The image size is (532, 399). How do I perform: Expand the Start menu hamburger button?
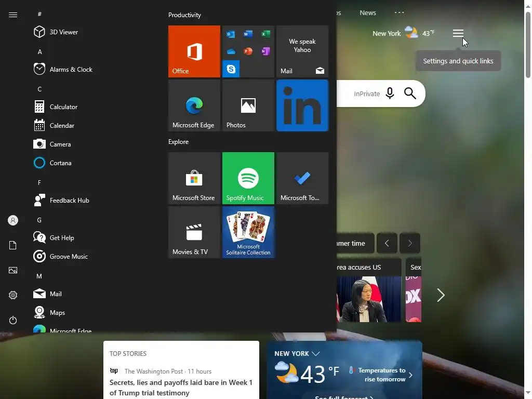coord(13,15)
